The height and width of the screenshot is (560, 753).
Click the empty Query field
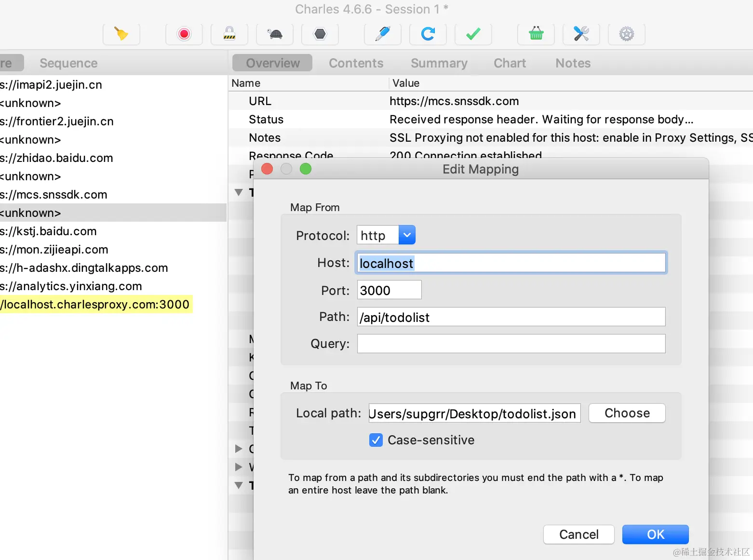[x=511, y=344]
